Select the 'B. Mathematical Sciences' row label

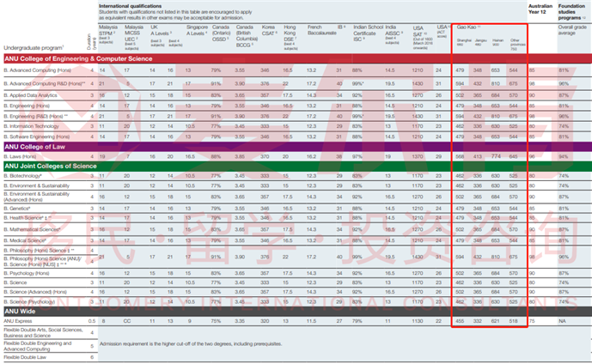pyautogui.click(x=32, y=229)
